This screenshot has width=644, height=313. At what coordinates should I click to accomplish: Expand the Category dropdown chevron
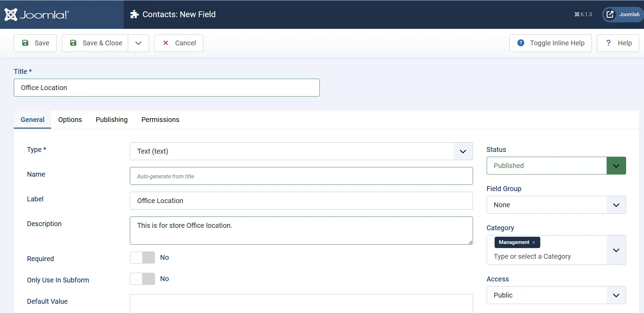click(x=616, y=250)
